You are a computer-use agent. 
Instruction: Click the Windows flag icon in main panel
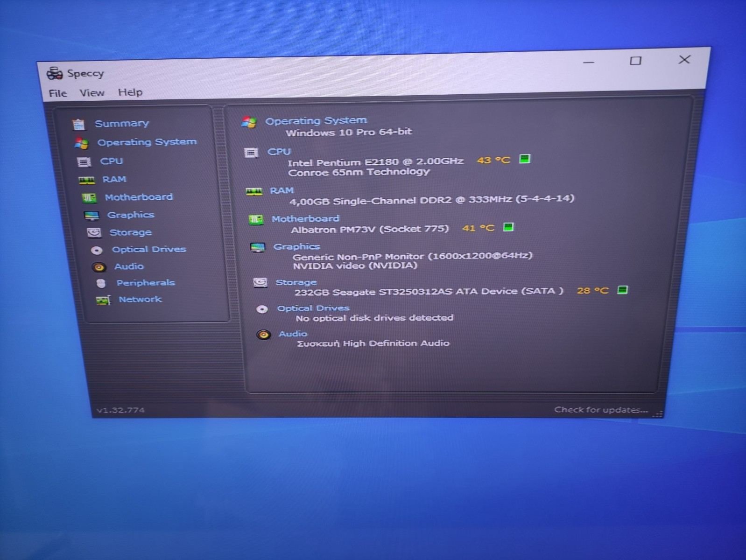249,122
